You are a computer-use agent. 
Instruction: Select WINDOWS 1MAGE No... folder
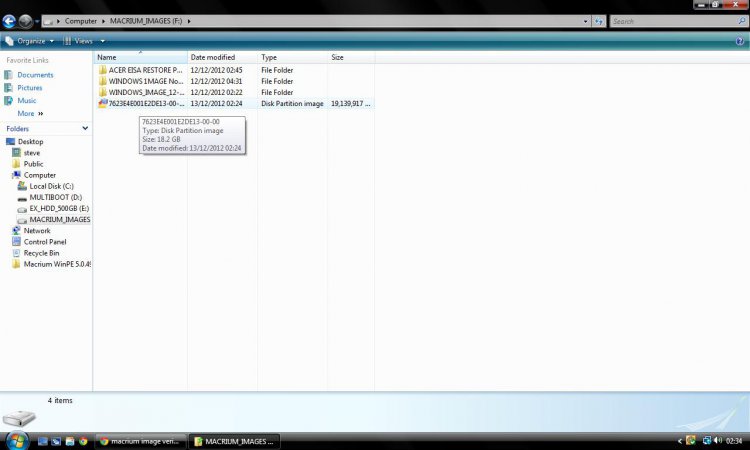coord(146,81)
